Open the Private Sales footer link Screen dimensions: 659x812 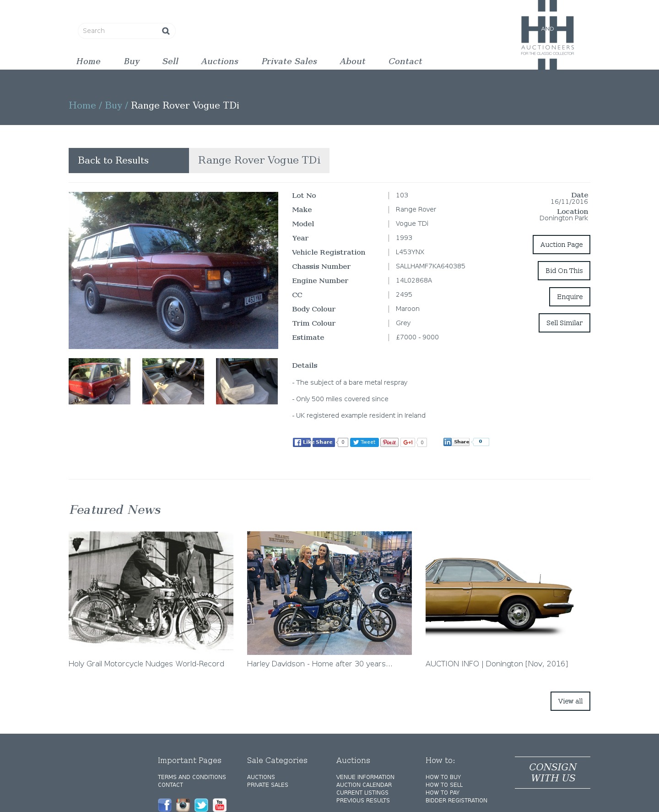click(x=268, y=785)
